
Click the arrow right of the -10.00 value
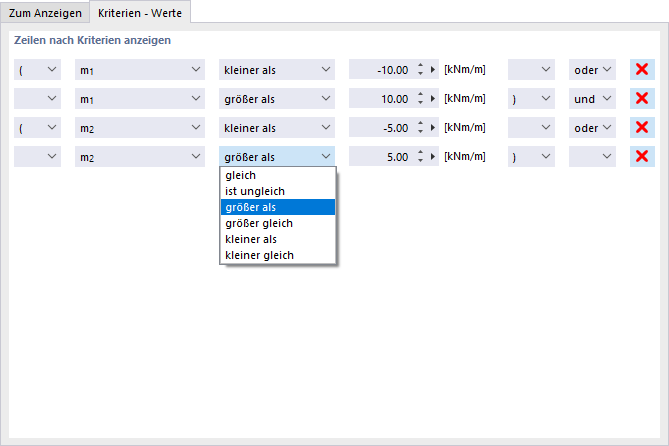434,70
